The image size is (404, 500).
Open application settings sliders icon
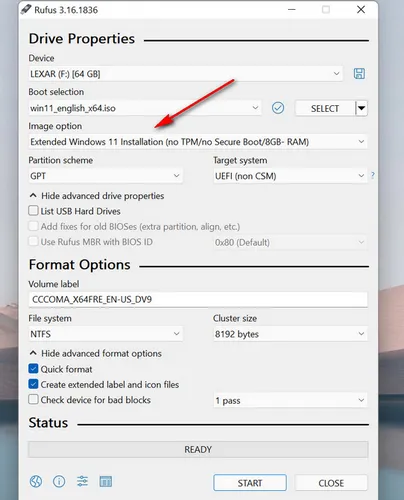point(82,481)
